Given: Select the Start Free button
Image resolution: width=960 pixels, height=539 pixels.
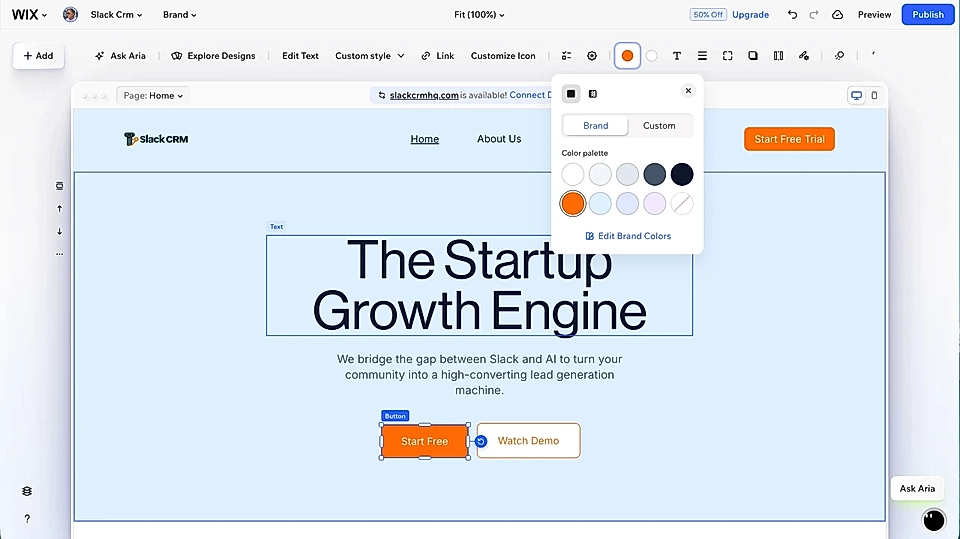Looking at the screenshot, I should pos(424,441).
